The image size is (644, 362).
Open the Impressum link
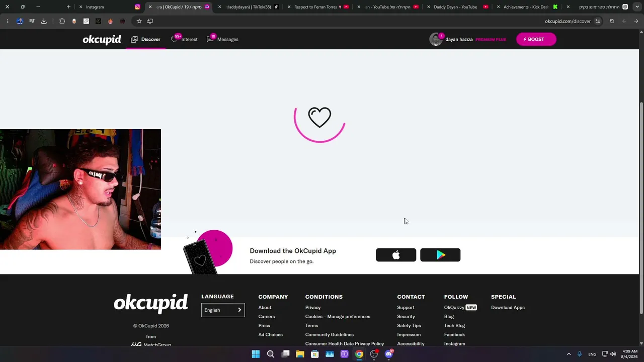tap(409, 335)
